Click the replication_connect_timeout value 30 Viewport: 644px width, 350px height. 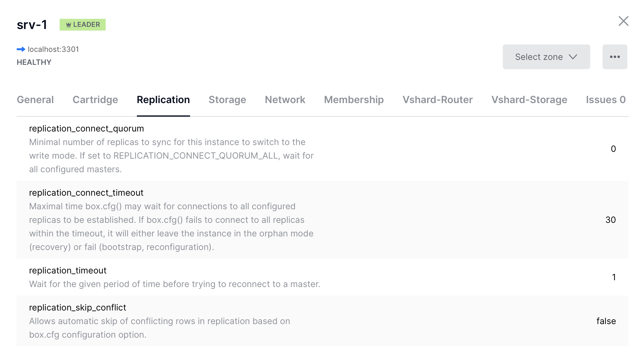pos(610,220)
